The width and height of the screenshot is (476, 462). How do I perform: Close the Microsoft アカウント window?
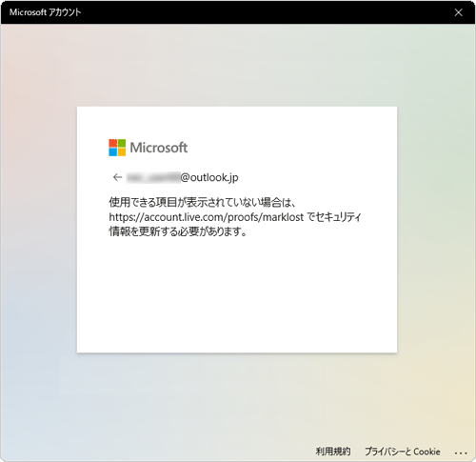point(458,12)
